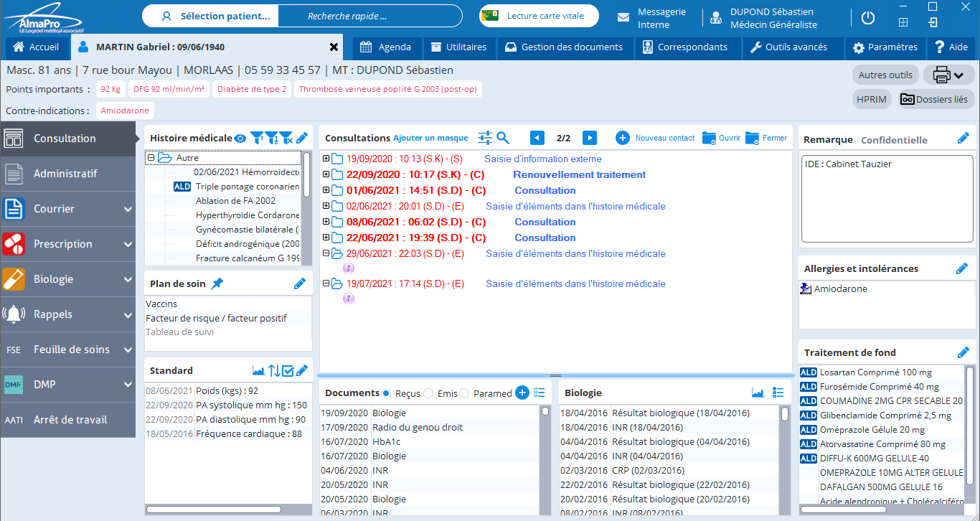Screen dimensions: 980x521
Task: Add a document with the plus icon
Action: pyautogui.click(x=522, y=393)
